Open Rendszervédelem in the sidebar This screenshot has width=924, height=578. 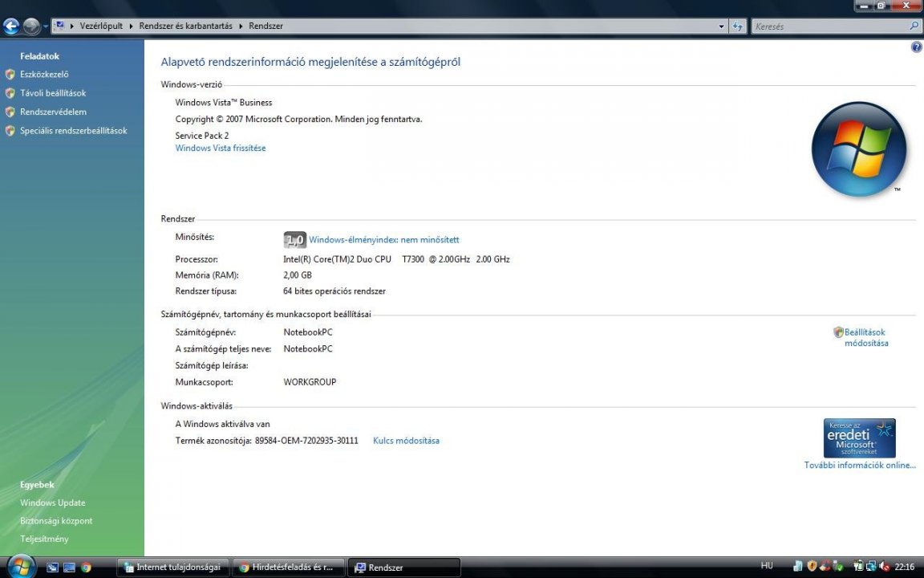(x=53, y=112)
